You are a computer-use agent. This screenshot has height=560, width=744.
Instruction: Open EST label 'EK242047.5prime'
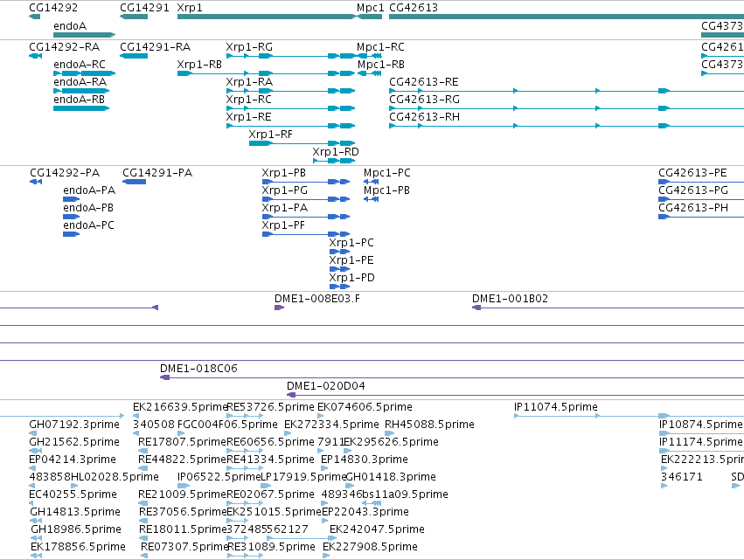(x=377, y=530)
